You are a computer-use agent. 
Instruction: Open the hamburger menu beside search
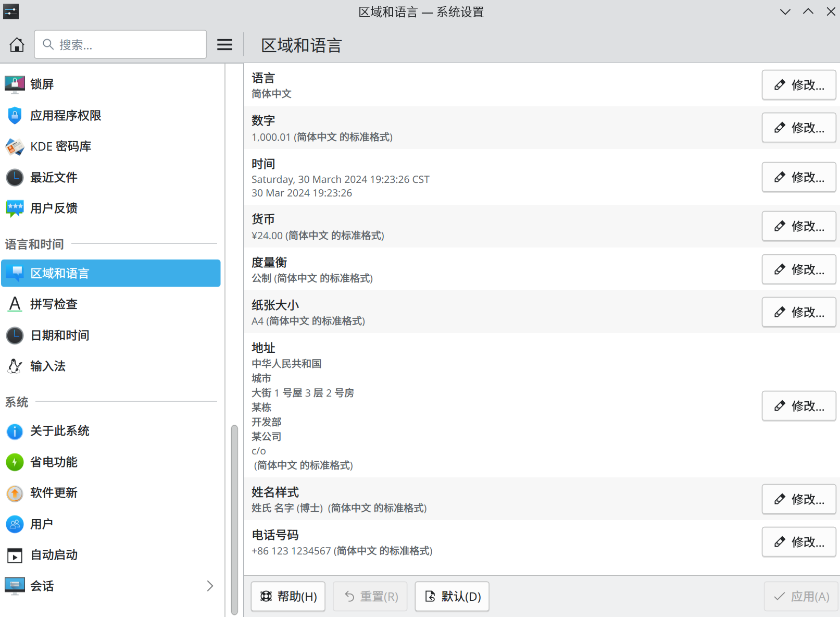(224, 45)
